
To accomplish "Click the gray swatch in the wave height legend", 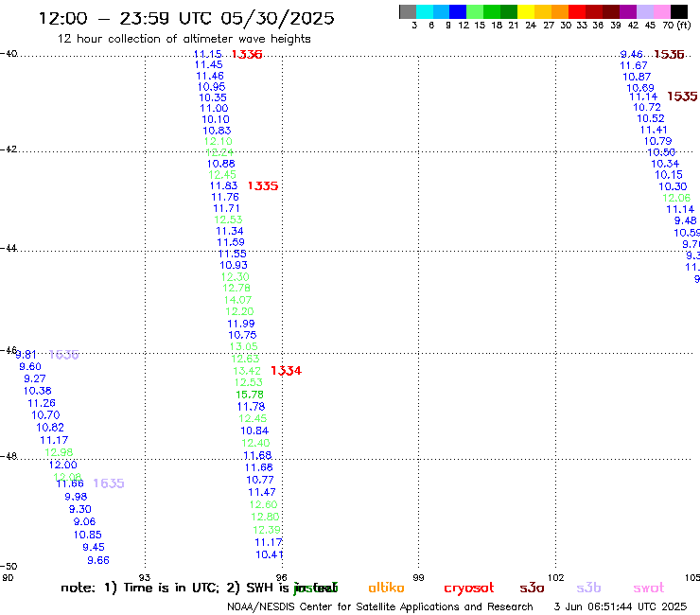I will coord(408,11).
